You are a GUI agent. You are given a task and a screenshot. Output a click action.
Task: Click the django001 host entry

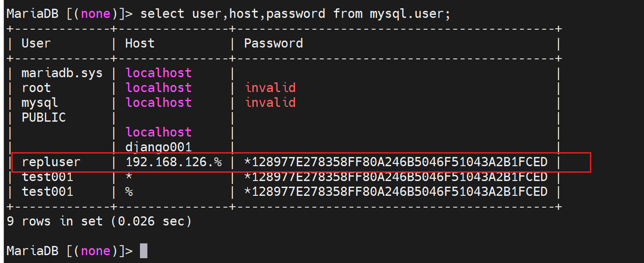pos(159,147)
